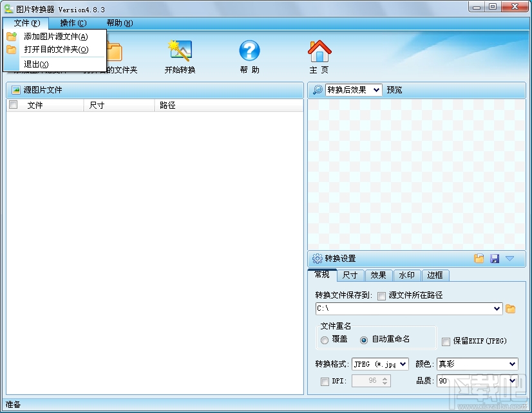
Task: Select 添加图片源文件(A) from the file menu
Action: point(55,37)
